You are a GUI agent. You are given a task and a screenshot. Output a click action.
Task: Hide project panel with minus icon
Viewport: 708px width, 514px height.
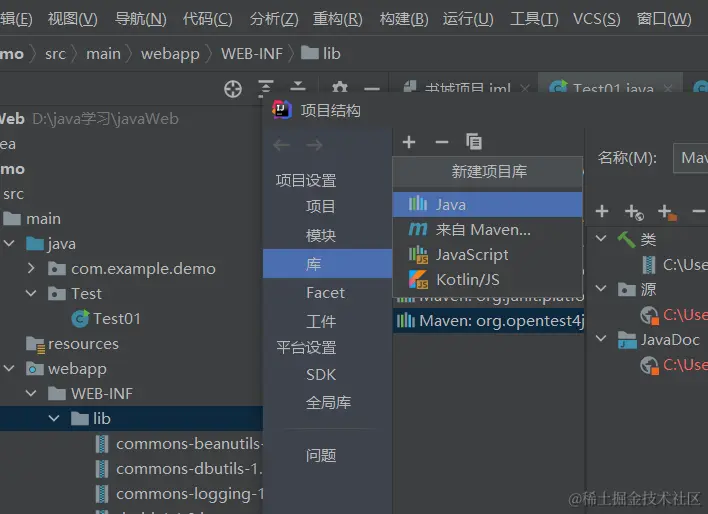pos(372,89)
